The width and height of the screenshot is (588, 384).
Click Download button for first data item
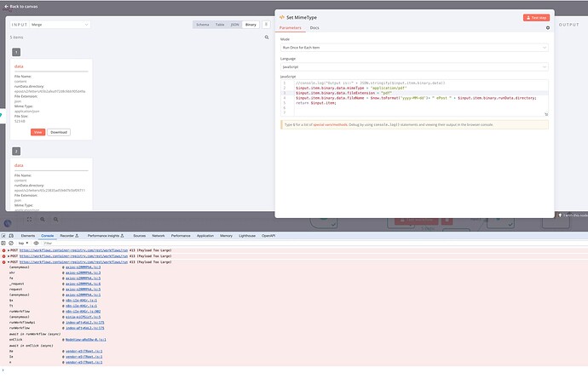pyautogui.click(x=58, y=132)
